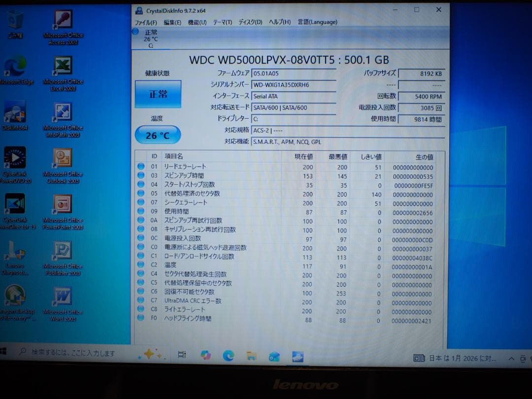Open CyberLink PowerDVD 20 desktop icon
Image resolution: width=532 pixels, height=399 pixels.
coord(15,165)
